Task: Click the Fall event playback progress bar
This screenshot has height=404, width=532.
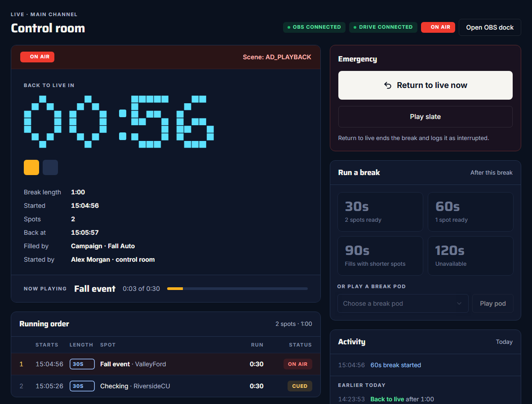Action: point(237,289)
